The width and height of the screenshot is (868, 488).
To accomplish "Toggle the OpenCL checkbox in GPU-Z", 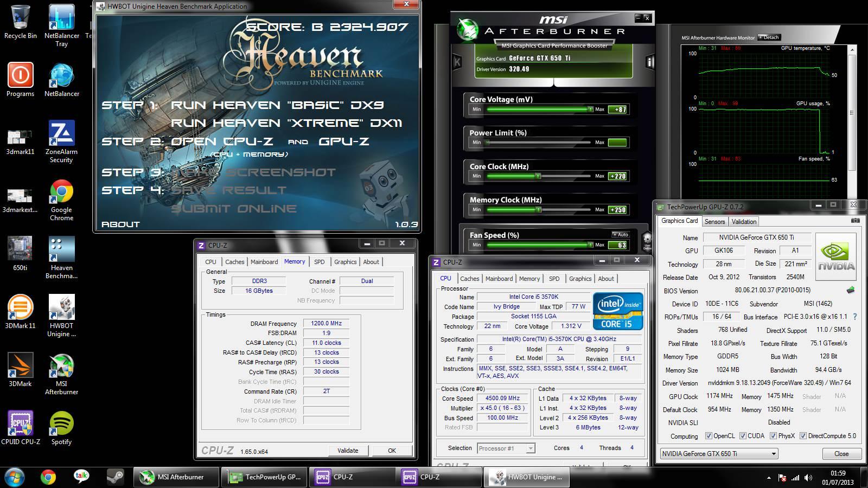I will (709, 436).
